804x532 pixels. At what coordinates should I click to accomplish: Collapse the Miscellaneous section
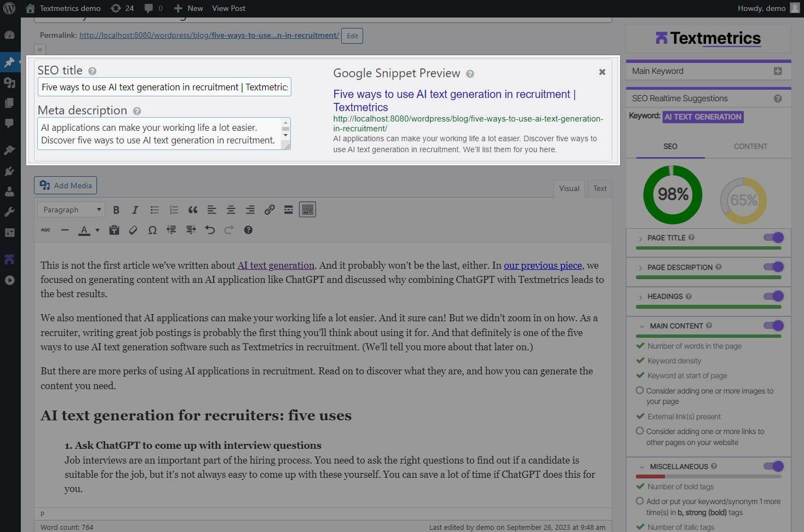641,467
